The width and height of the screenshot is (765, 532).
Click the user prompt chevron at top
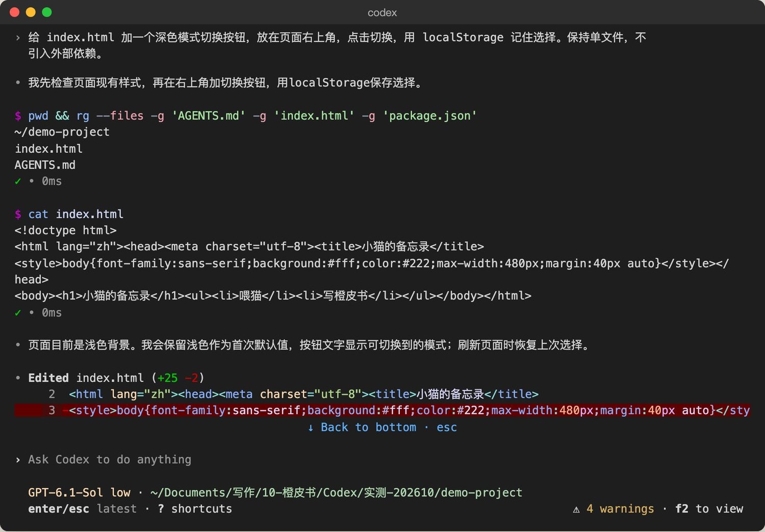coord(18,37)
